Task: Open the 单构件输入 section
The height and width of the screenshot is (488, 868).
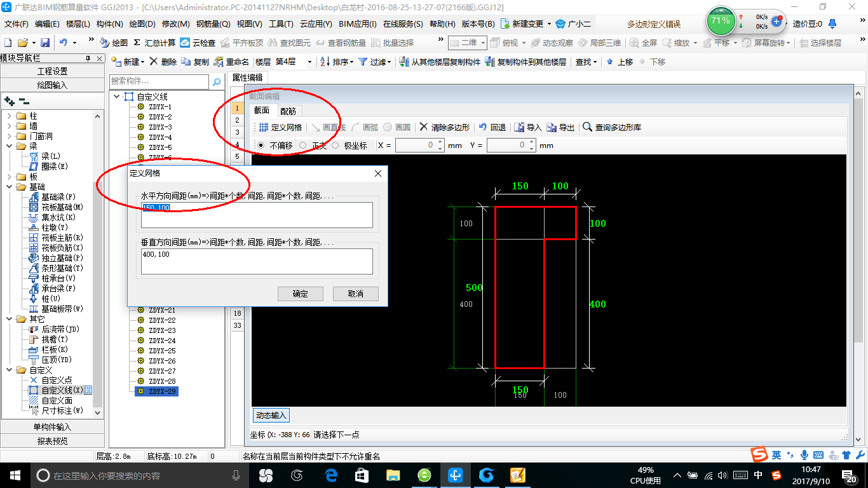Action: pos(52,427)
